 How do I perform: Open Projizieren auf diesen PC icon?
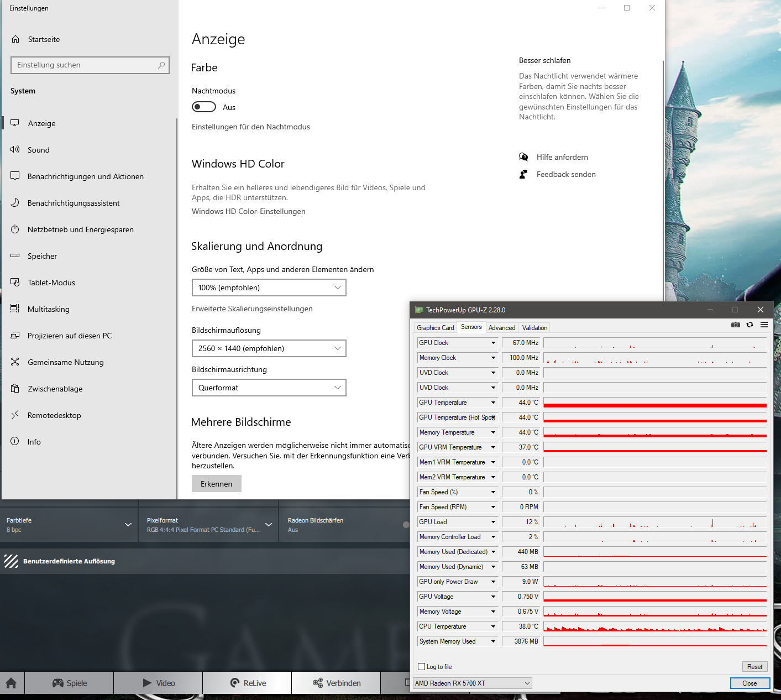pyautogui.click(x=15, y=335)
